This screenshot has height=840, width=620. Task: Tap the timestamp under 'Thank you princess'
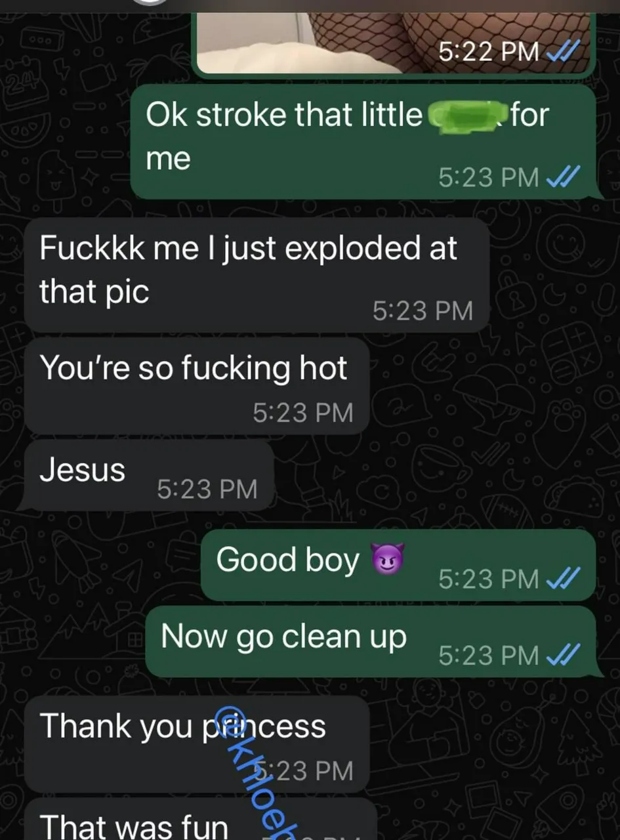click(x=303, y=770)
